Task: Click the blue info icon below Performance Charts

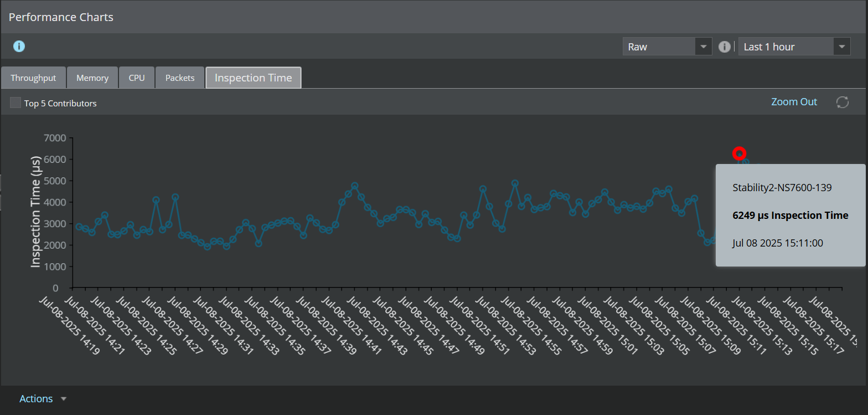Action: click(19, 47)
